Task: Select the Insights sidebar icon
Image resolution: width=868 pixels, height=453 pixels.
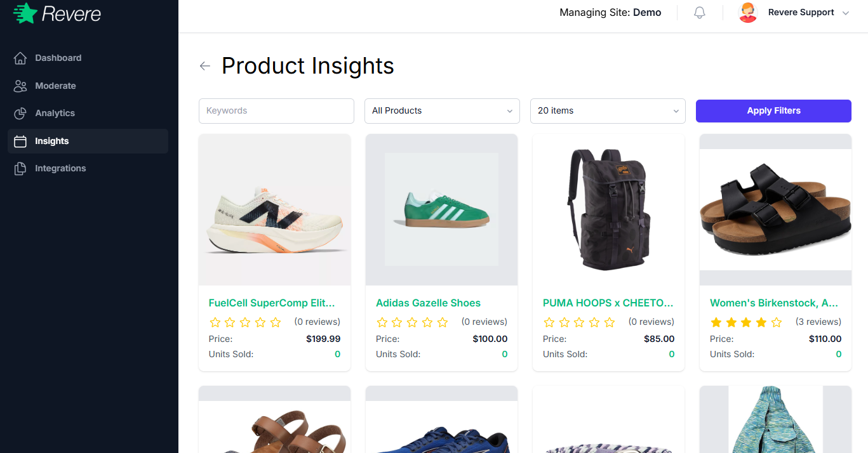Action: coord(21,141)
